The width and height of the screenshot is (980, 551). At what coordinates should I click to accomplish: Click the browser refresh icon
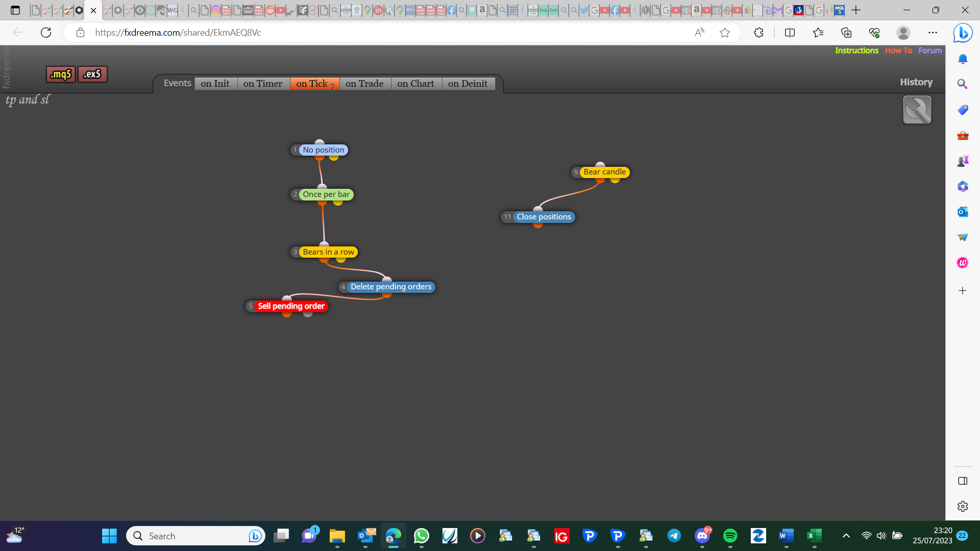pos(46,33)
